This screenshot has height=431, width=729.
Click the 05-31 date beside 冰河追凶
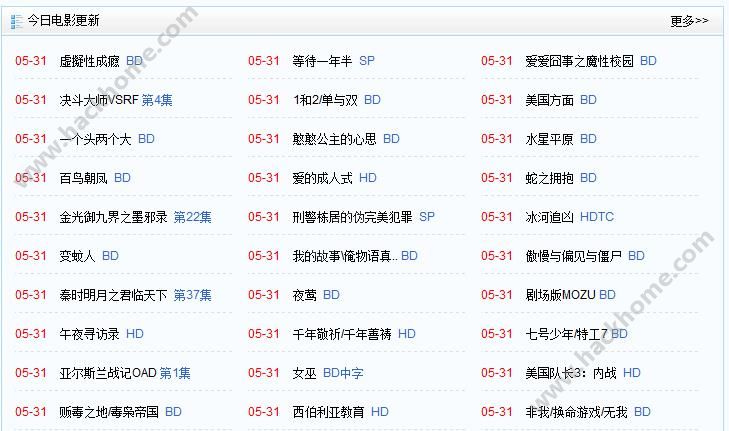click(x=497, y=217)
